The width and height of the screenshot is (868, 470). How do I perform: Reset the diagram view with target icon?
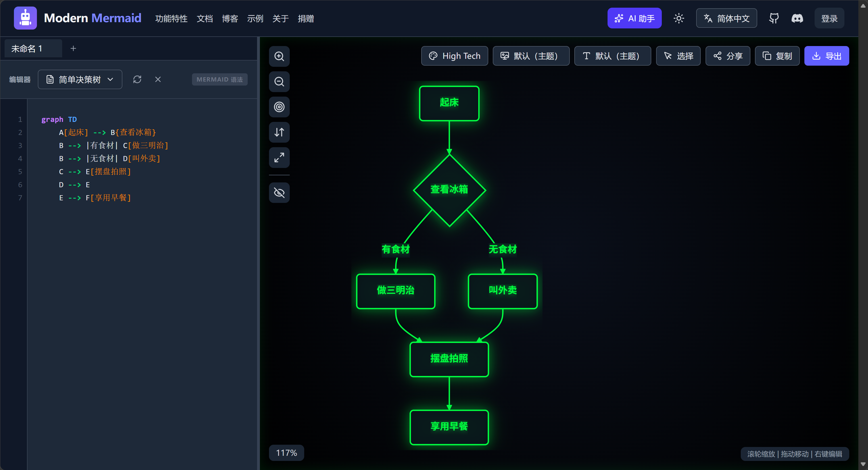click(x=279, y=107)
